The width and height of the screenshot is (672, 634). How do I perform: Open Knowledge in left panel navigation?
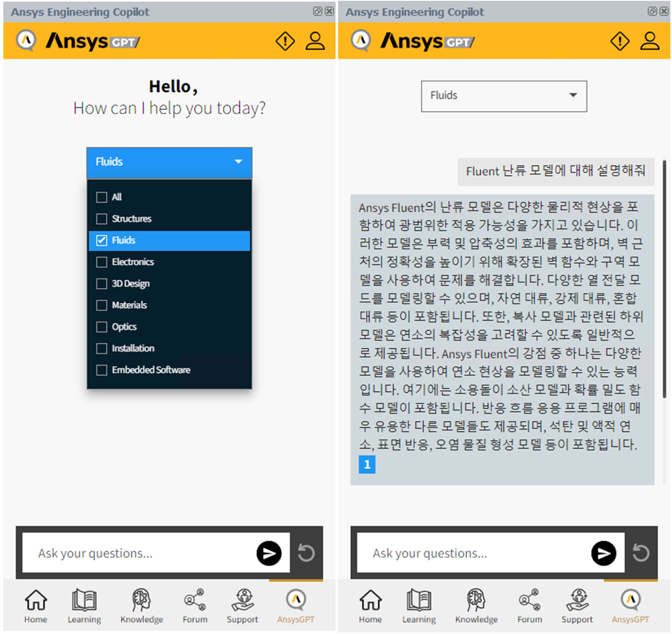(x=142, y=605)
